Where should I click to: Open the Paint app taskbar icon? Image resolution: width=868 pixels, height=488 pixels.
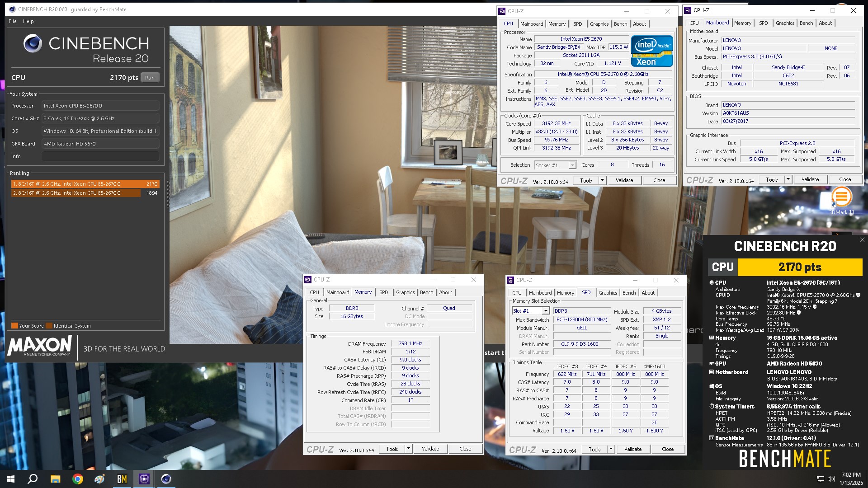click(99, 479)
